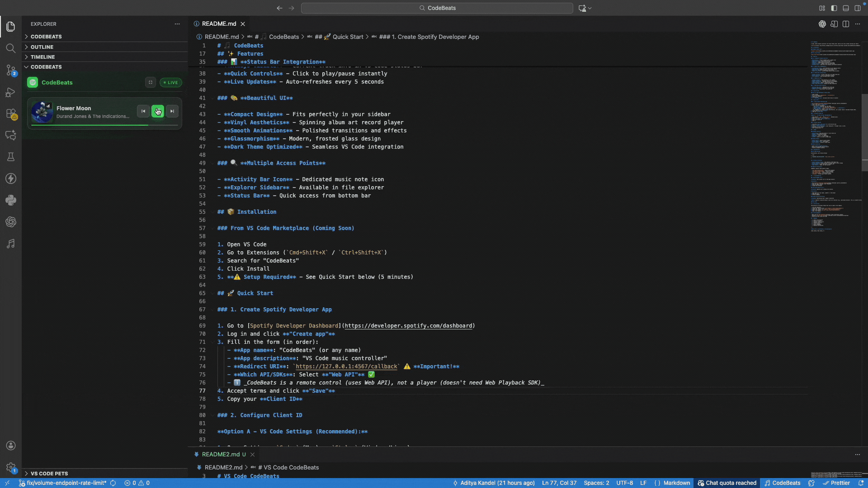Select Quick Start in the breadcrumb trail
868x488 pixels.
click(347, 37)
